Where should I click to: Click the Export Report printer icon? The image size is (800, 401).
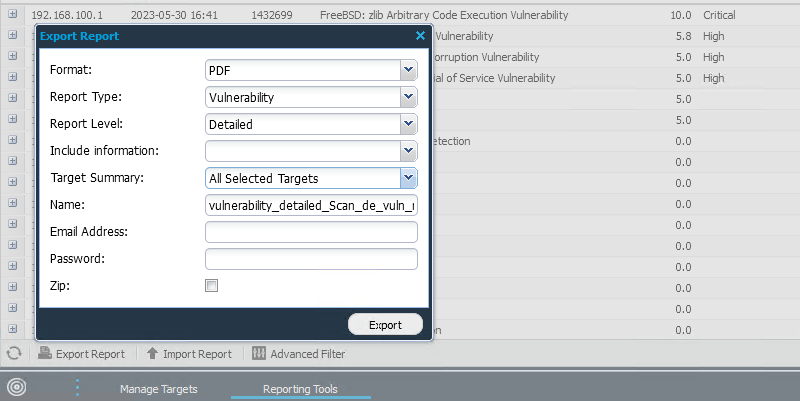click(45, 354)
